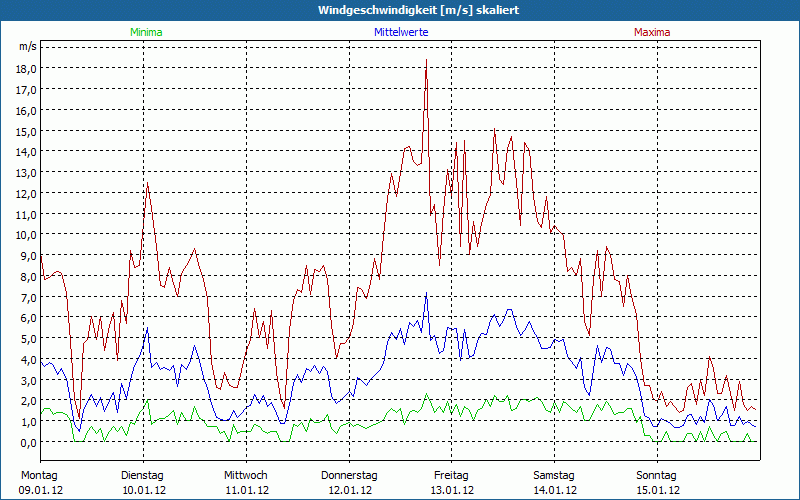Click the Donnerstag day label
The width and height of the screenshot is (800, 500).
[349, 475]
